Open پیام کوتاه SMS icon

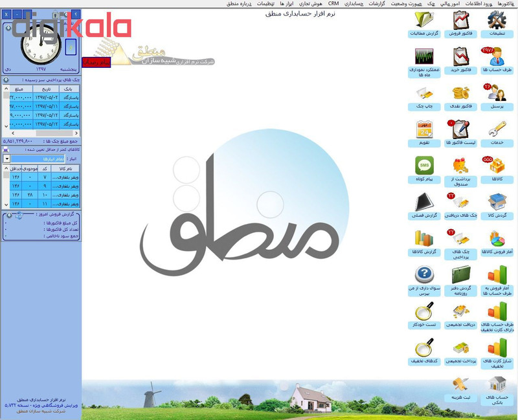pyautogui.click(x=424, y=166)
